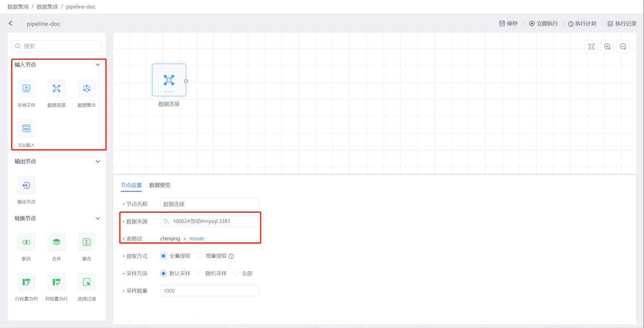
Task: Select the 增量提取 radio option
Action: coord(200,256)
